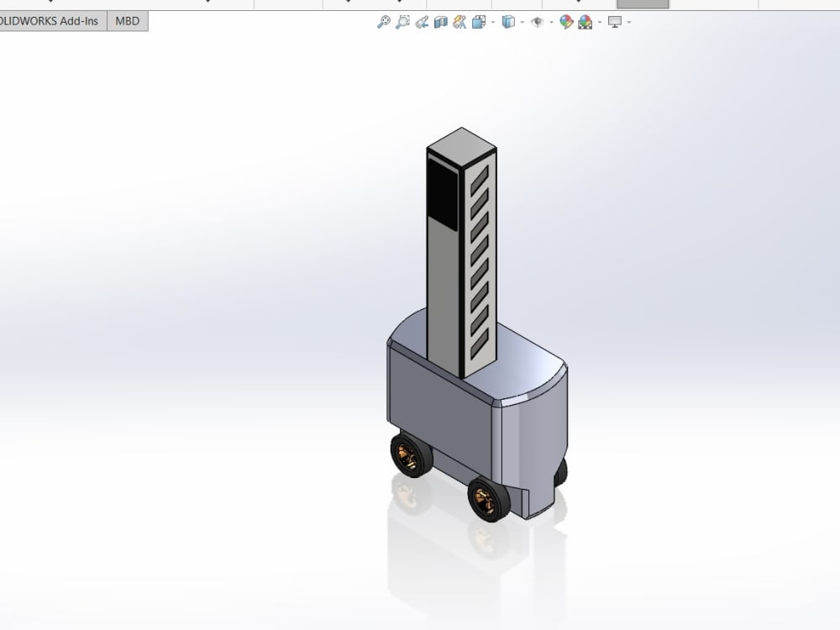Enable a section cut on the model
840x630 pixels.
[x=438, y=21]
